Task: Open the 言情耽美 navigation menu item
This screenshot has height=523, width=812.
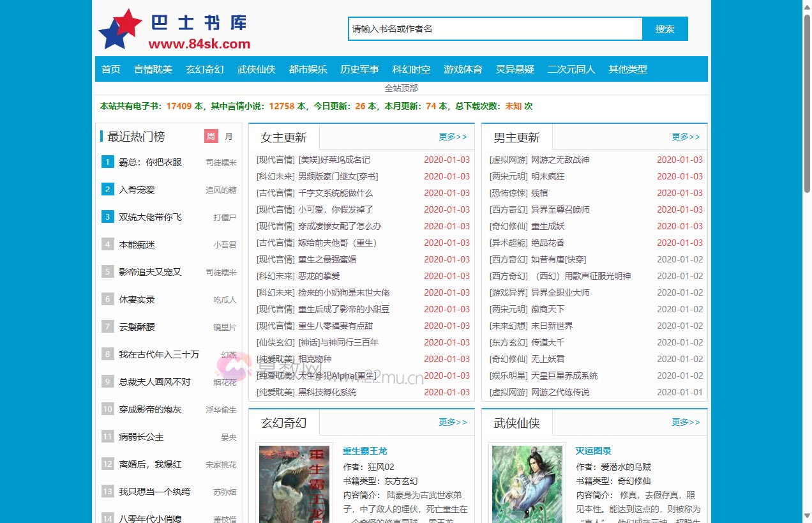Action: pos(153,69)
